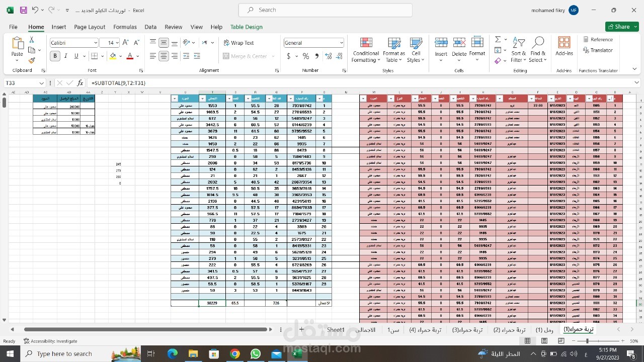
Task: Toggle middle vertical alignment
Action: [164, 43]
